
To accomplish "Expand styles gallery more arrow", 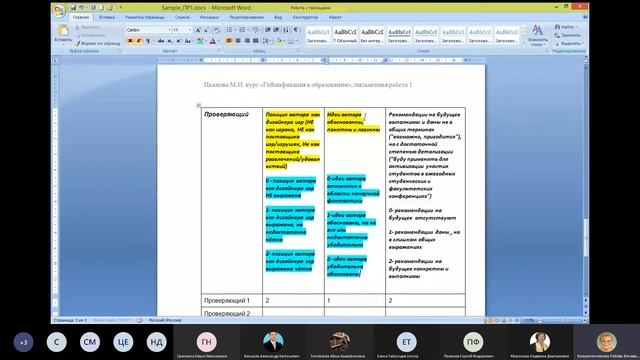I will tap(524, 42).
